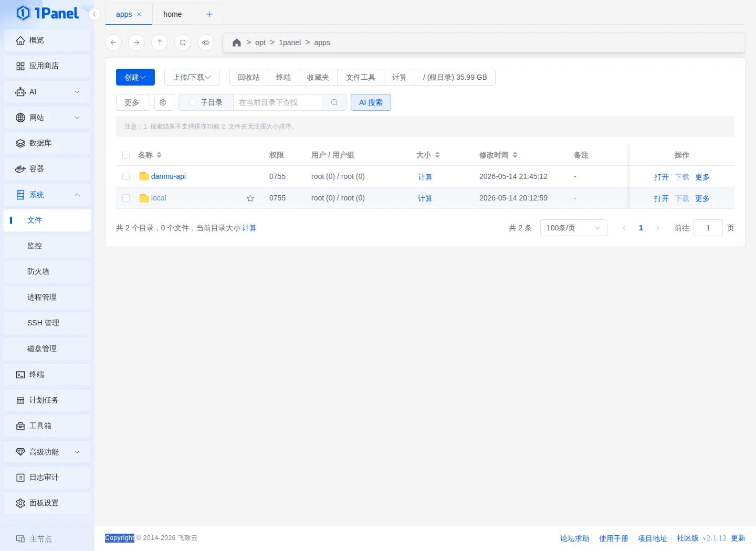
Task: Refresh the file list
Action: pyautogui.click(x=183, y=43)
